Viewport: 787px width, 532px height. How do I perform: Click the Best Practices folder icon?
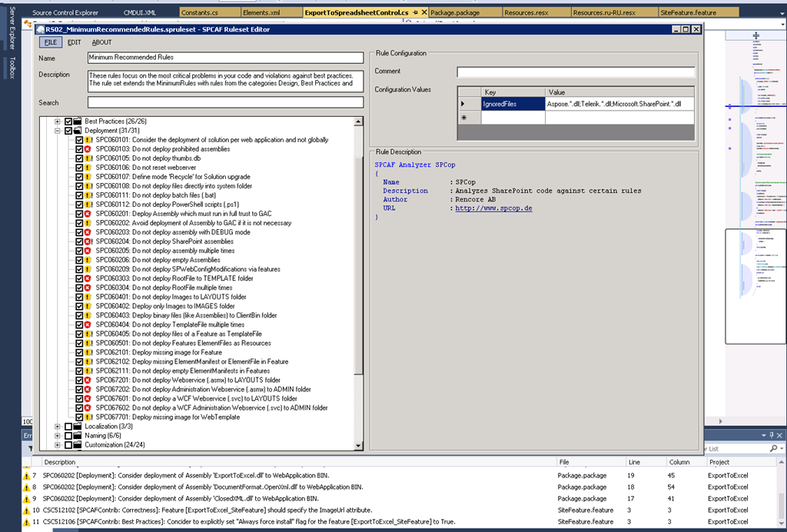[78, 121]
